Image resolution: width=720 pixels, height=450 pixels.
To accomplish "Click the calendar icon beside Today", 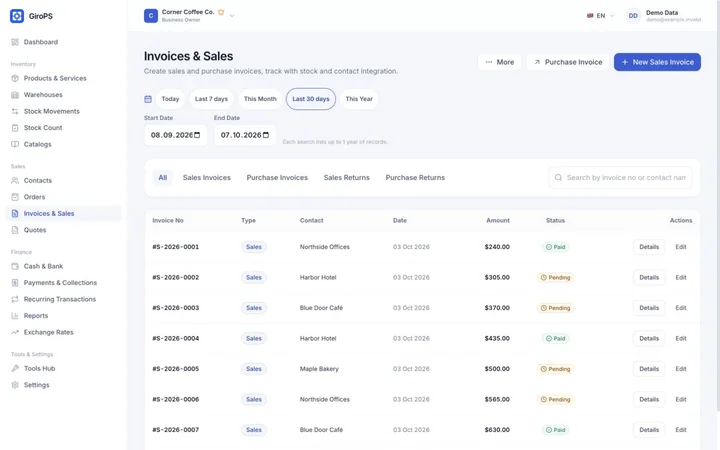I will coord(148,99).
